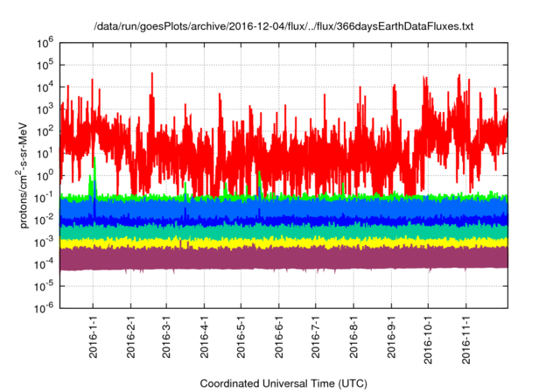Click the 10^-3 y-axis tick label
Viewport: 560px width, 392px height.
coord(44,241)
